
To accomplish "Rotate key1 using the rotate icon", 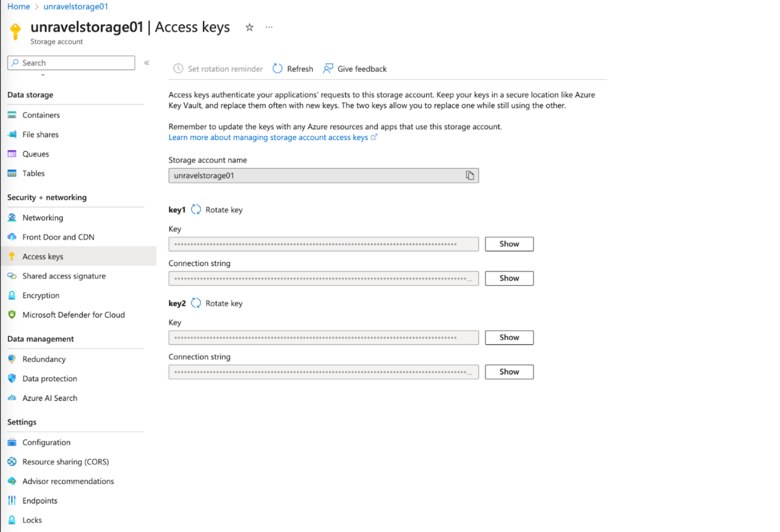I will [196, 209].
